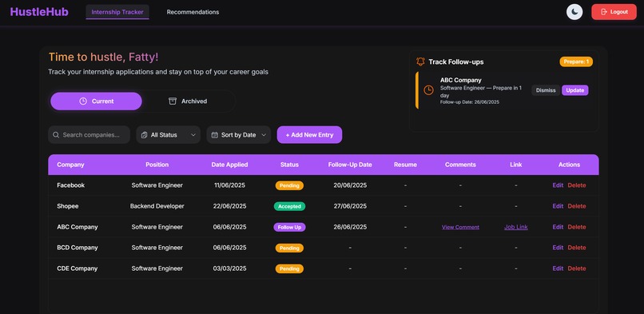Edit the CDE Company entry
This screenshot has width=644, height=314.
pos(558,268)
